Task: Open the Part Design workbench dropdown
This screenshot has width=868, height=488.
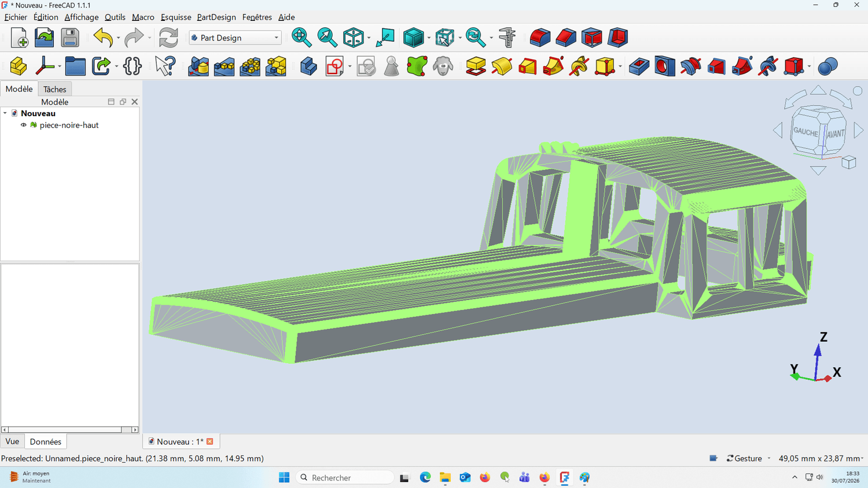Action: [236, 38]
